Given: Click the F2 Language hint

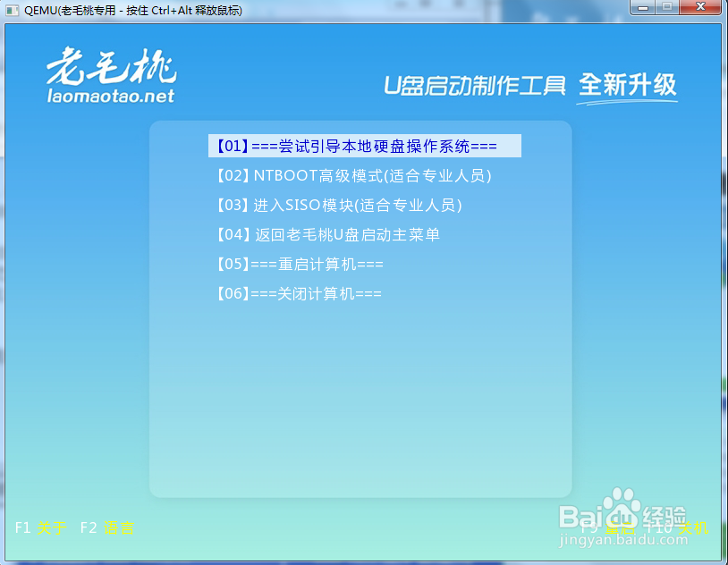Looking at the screenshot, I should click(x=107, y=527).
